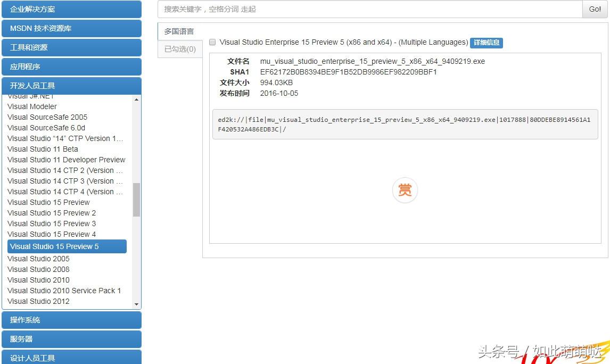This screenshot has height=364, width=610.
Task: Expand the 工具和资源 section
Action: click(x=71, y=47)
